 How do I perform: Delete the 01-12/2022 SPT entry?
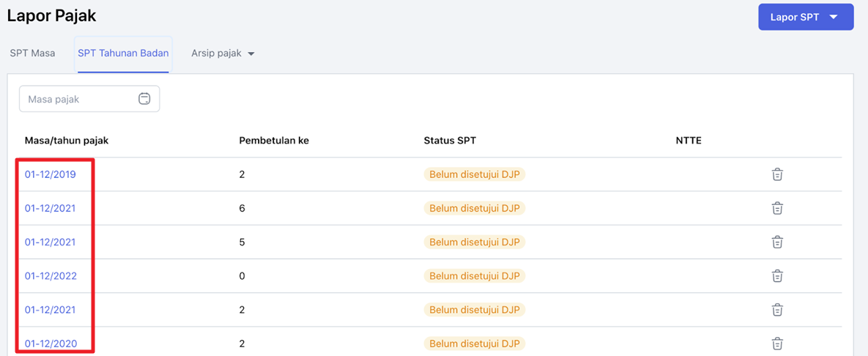777,275
